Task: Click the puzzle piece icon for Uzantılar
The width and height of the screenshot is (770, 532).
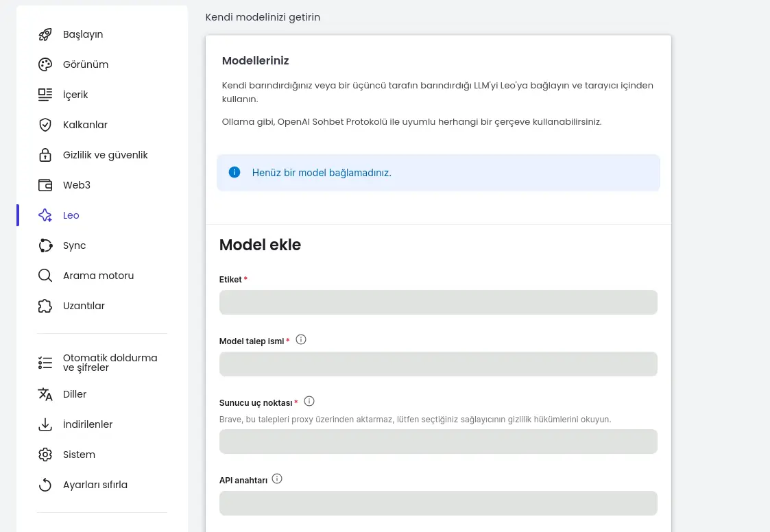Action: tap(45, 306)
